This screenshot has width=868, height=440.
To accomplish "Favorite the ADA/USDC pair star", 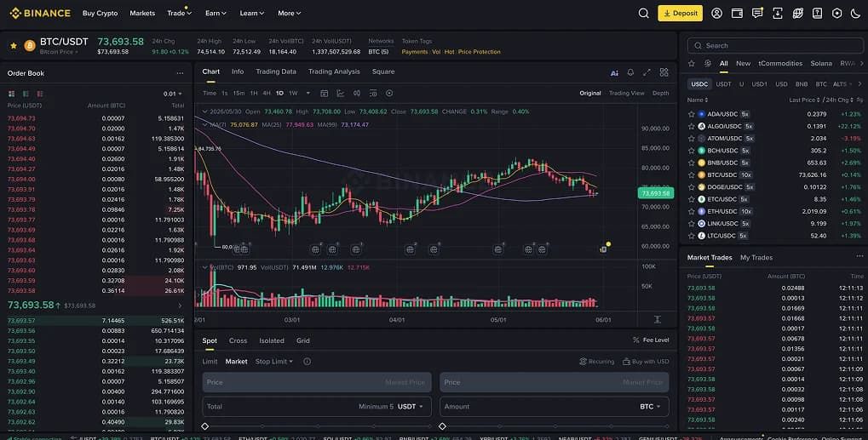I will (x=692, y=114).
